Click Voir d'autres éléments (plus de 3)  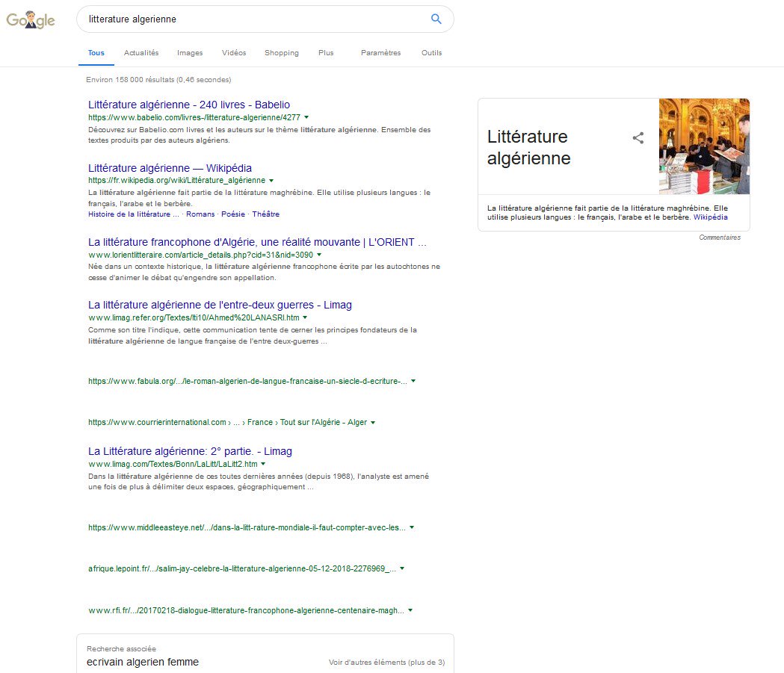pyautogui.click(x=386, y=663)
